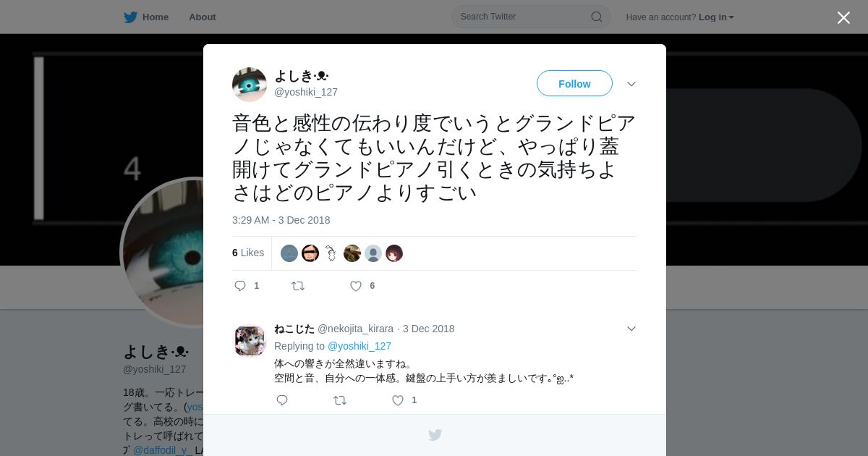Image resolution: width=868 pixels, height=456 pixels.
Task: Reply to the main tweet
Action: tap(240, 286)
